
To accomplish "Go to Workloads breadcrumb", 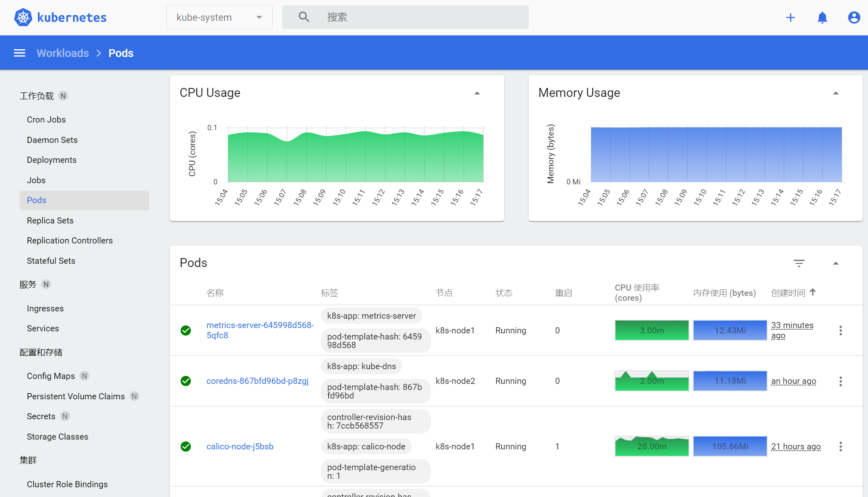I will [63, 53].
